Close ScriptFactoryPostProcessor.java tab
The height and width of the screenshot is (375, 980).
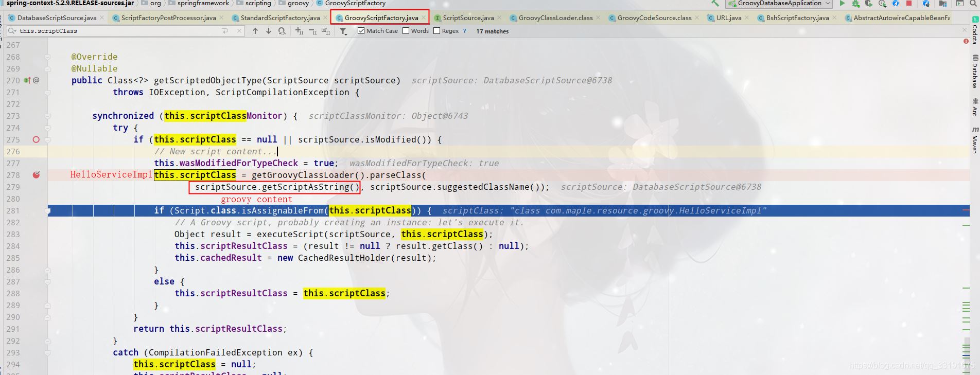point(221,17)
